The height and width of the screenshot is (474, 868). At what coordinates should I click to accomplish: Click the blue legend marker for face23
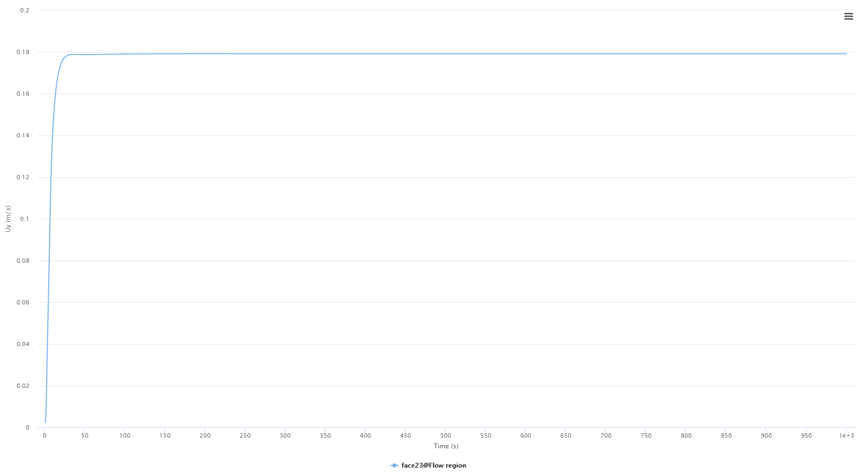(394, 465)
